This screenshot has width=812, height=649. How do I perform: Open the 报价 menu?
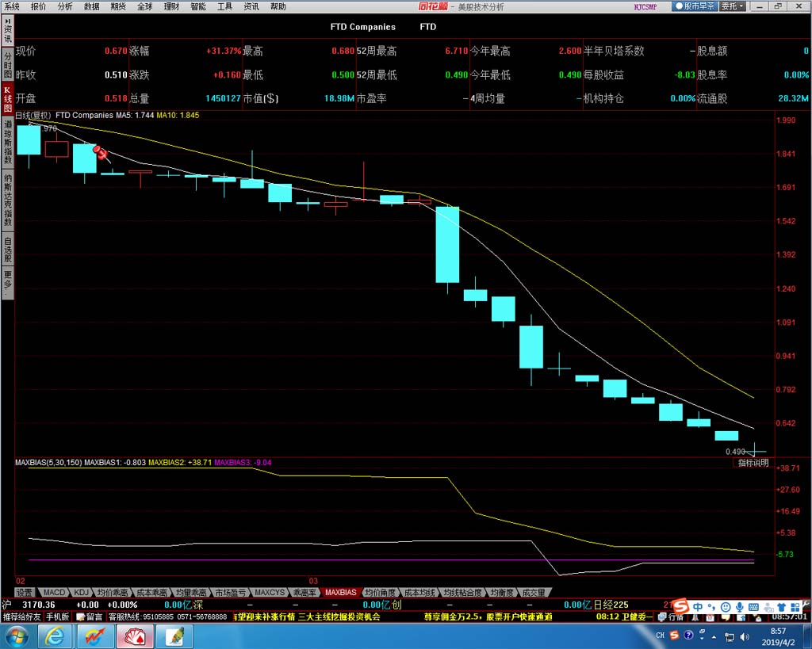[x=38, y=6]
